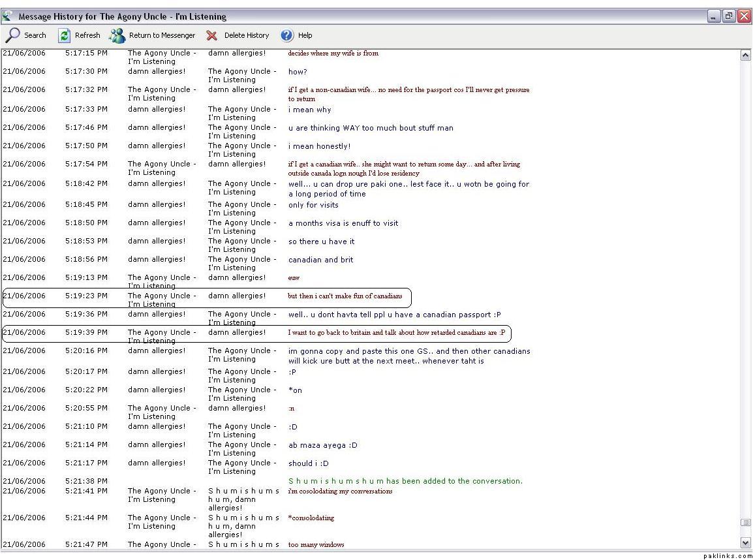This screenshot has width=753, height=560.
Task: Select the 'ab maza ayega :D' message
Action: pyautogui.click(x=323, y=445)
